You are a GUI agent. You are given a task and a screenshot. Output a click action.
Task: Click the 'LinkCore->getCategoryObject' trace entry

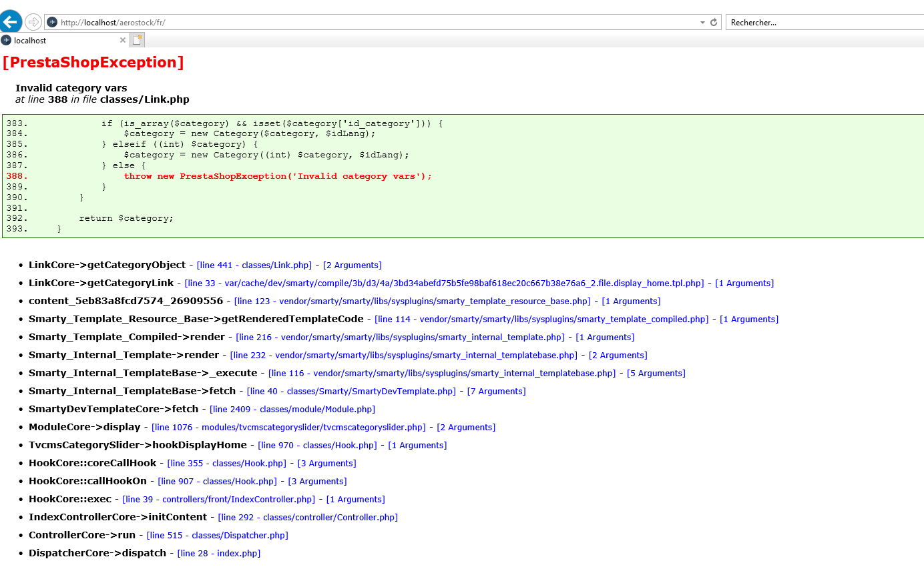[107, 265]
